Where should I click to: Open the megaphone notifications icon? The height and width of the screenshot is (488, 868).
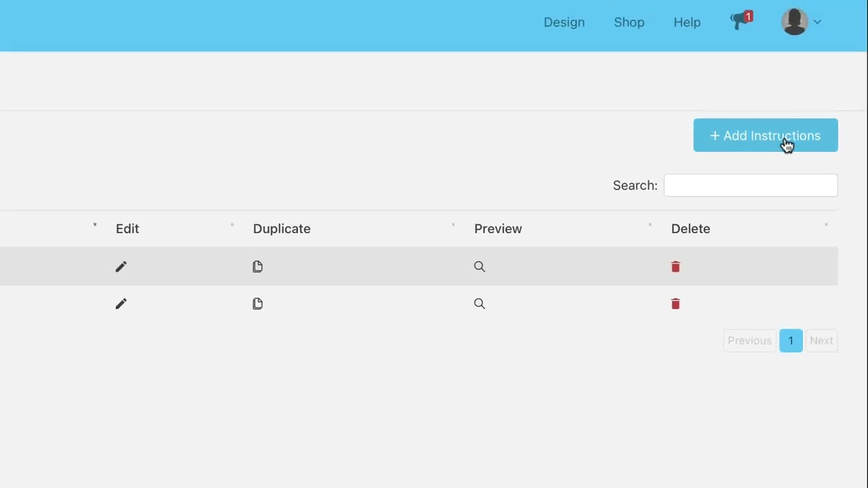[x=741, y=21]
